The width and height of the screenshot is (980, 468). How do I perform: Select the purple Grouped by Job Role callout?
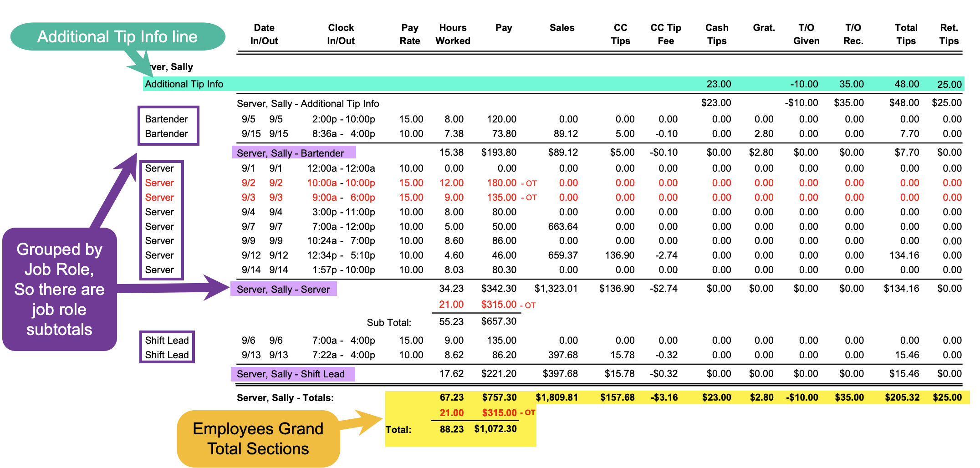[x=59, y=289]
